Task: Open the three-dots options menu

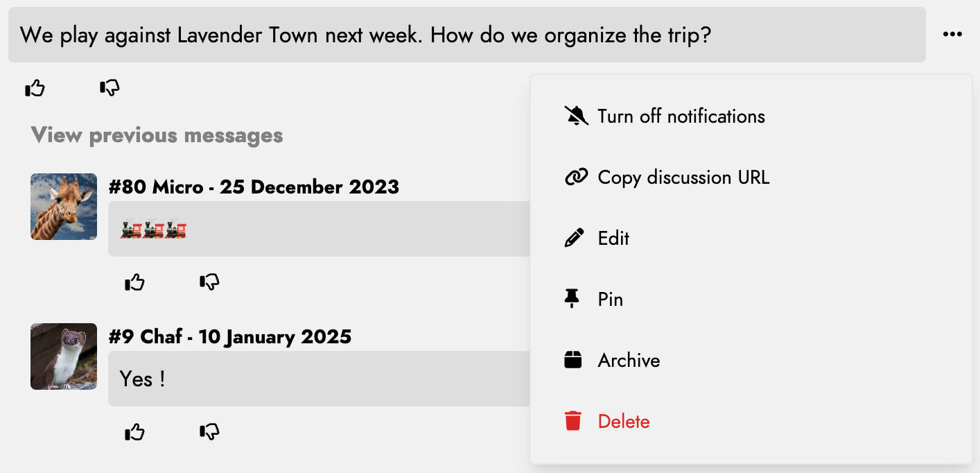Action: pyautogui.click(x=952, y=34)
